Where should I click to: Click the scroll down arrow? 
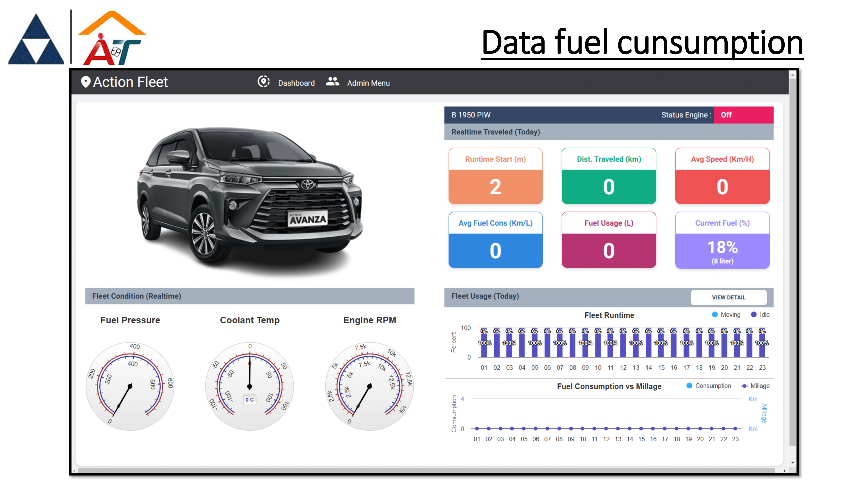pyautogui.click(x=792, y=462)
